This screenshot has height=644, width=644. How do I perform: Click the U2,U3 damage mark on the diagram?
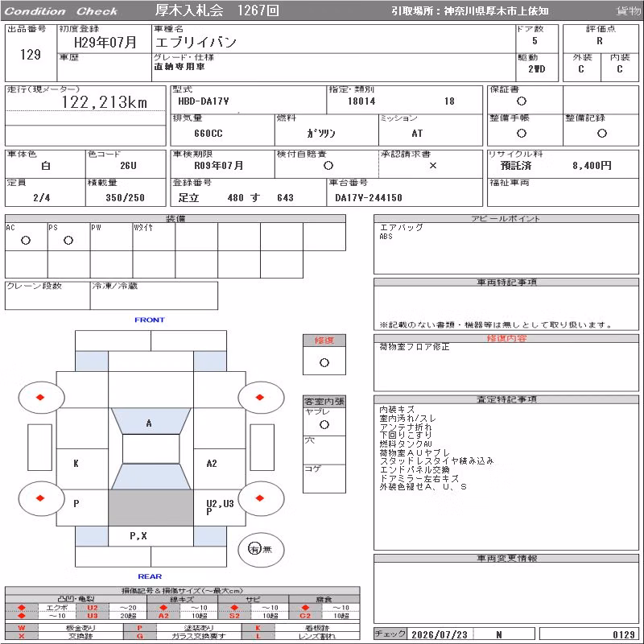pos(220,504)
